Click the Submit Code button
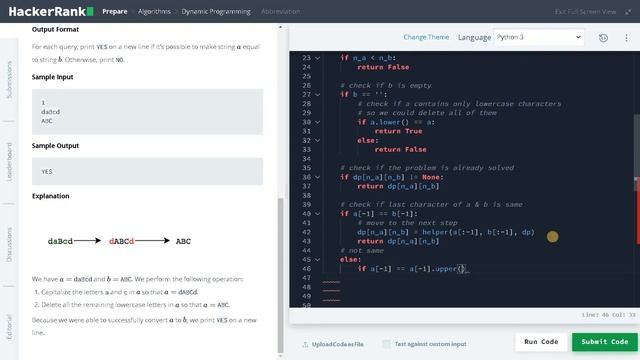This screenshot has width=640, height=360. point(604,342)
